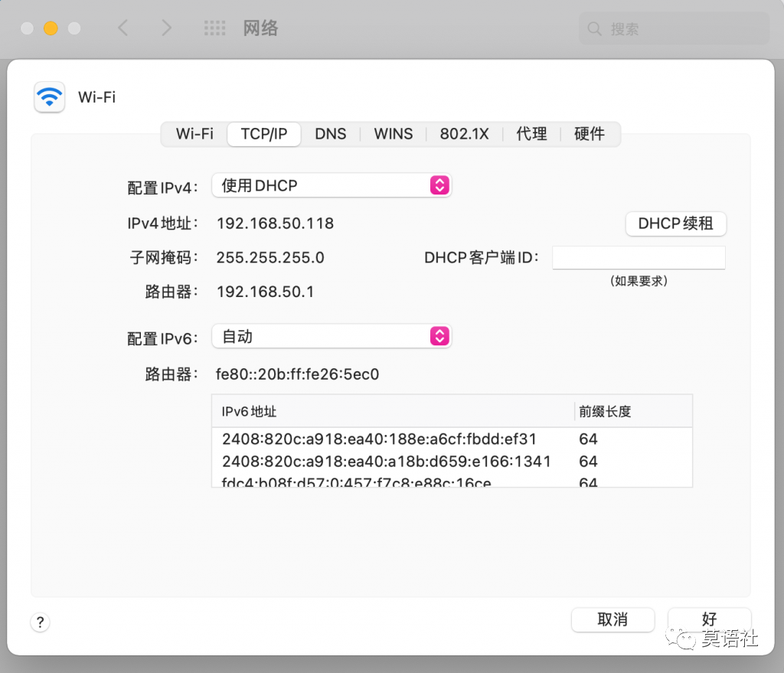Switch to the Wi-Fi tab
784x673 pixels.
pos(194,134)
